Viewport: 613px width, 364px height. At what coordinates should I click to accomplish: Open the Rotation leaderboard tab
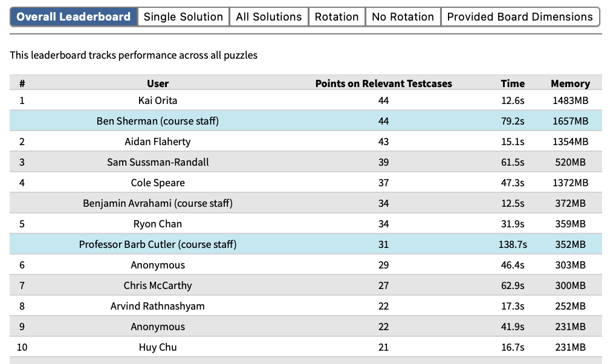(337, 17)
